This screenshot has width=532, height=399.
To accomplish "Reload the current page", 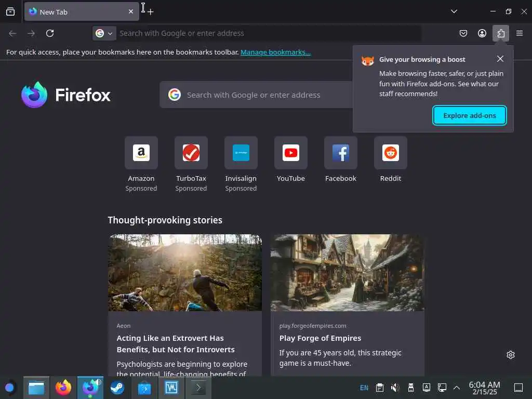I will (50, 33).
